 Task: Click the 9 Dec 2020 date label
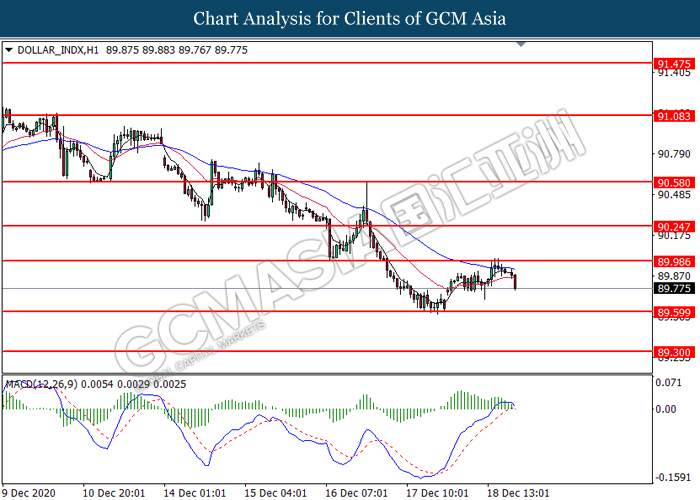31,492
